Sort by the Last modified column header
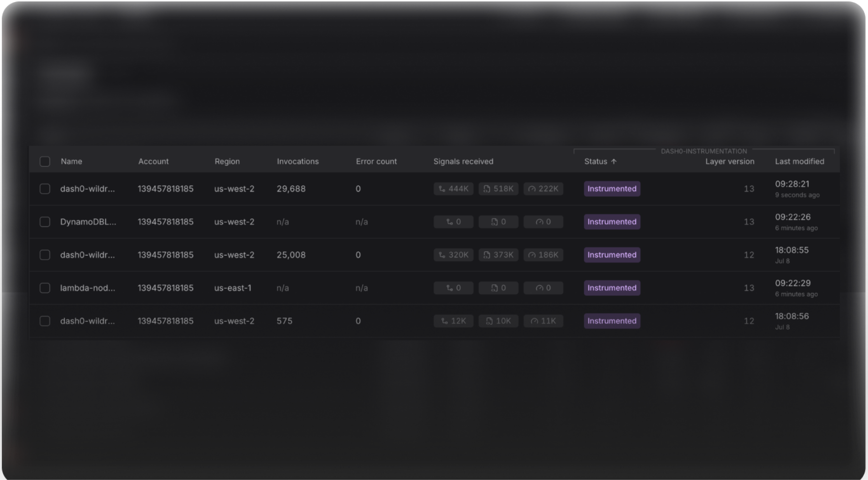The height and width of the screenshot is (480, 868). pos(799,162)
